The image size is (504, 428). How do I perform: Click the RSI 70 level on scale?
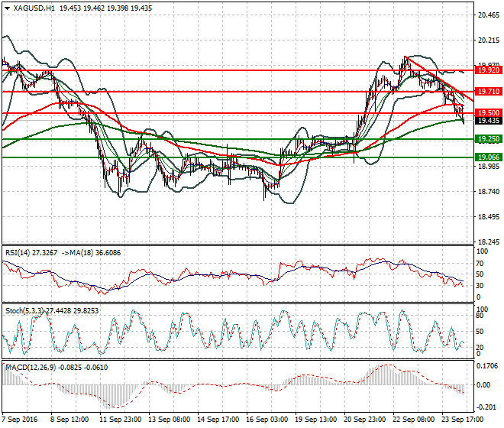tap(480, 264)
